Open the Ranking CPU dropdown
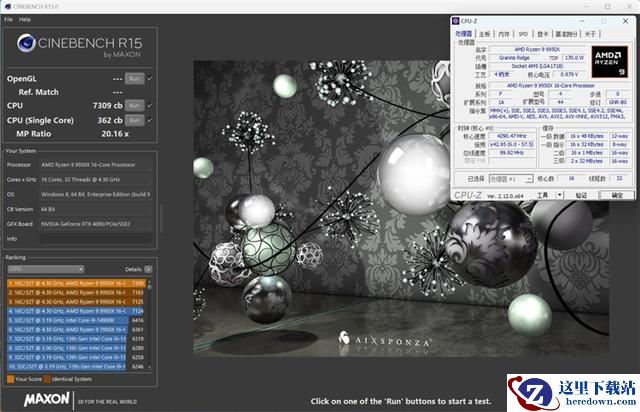The image size is (640, 412). coord(46,269)
